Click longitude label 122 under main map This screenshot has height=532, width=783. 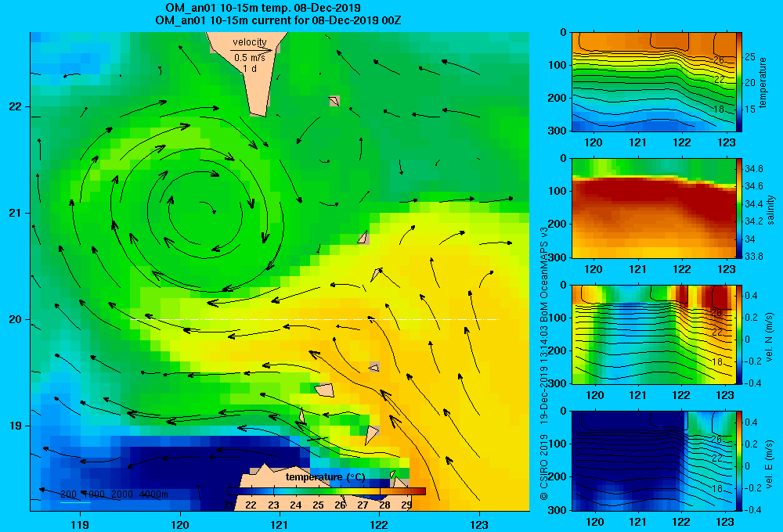coord(380,524)
